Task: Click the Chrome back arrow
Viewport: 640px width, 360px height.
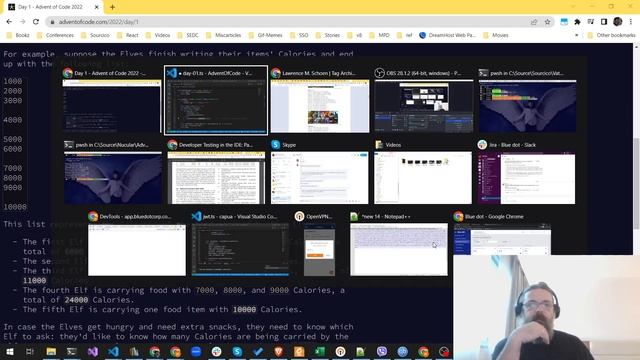Action: [9, 22]
